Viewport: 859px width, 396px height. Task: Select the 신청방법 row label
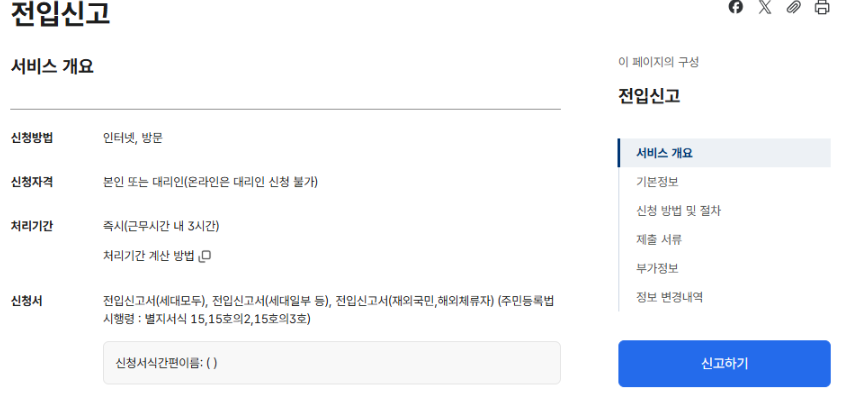(32, 137)
